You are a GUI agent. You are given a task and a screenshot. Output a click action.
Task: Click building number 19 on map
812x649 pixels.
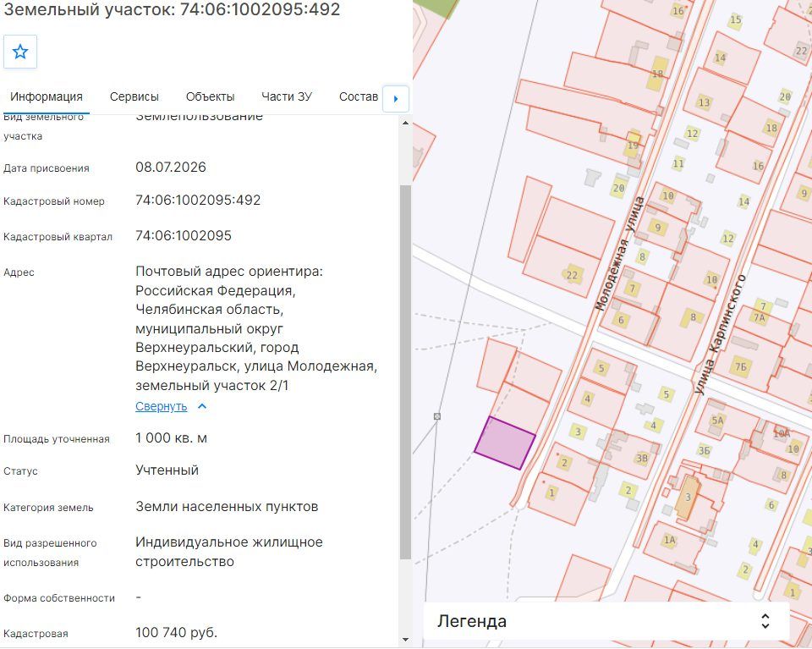coord(633,146)
